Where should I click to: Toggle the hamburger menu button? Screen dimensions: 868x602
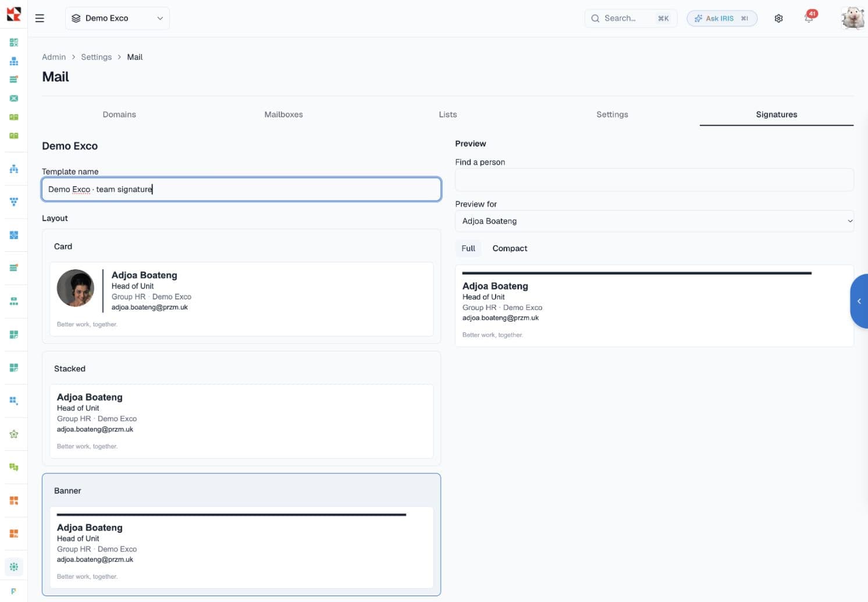40,18
